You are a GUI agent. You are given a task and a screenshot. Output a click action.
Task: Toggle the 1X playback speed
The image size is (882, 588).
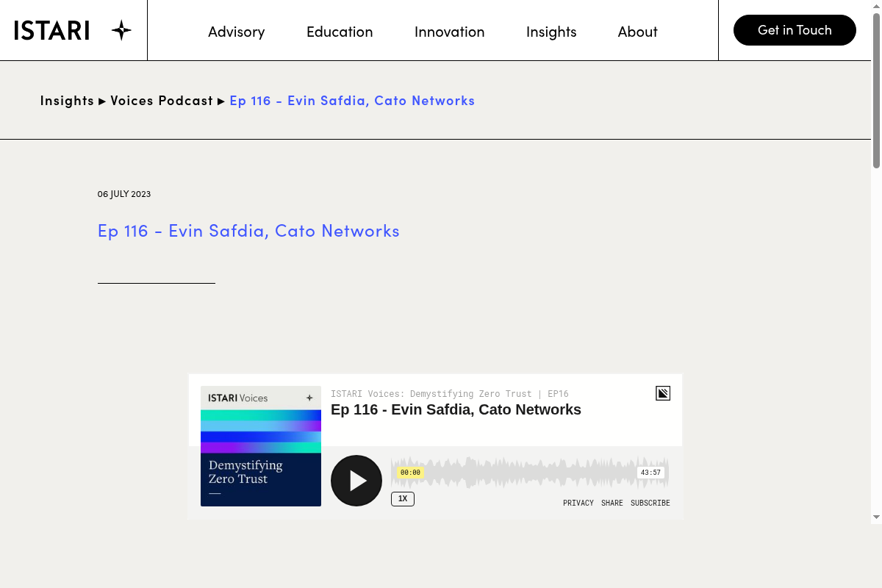pos(403,499)
